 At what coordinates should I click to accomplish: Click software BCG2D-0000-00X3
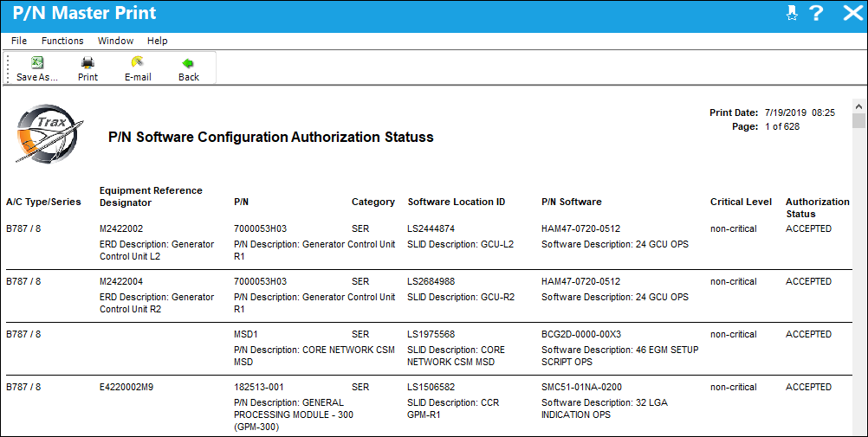(581, 334)
